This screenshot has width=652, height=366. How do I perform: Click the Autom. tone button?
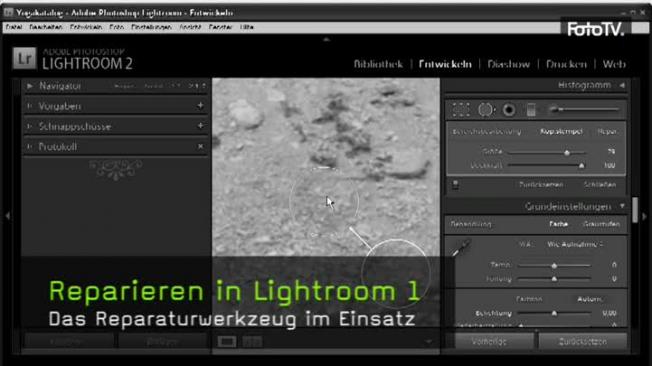(589, 299)
